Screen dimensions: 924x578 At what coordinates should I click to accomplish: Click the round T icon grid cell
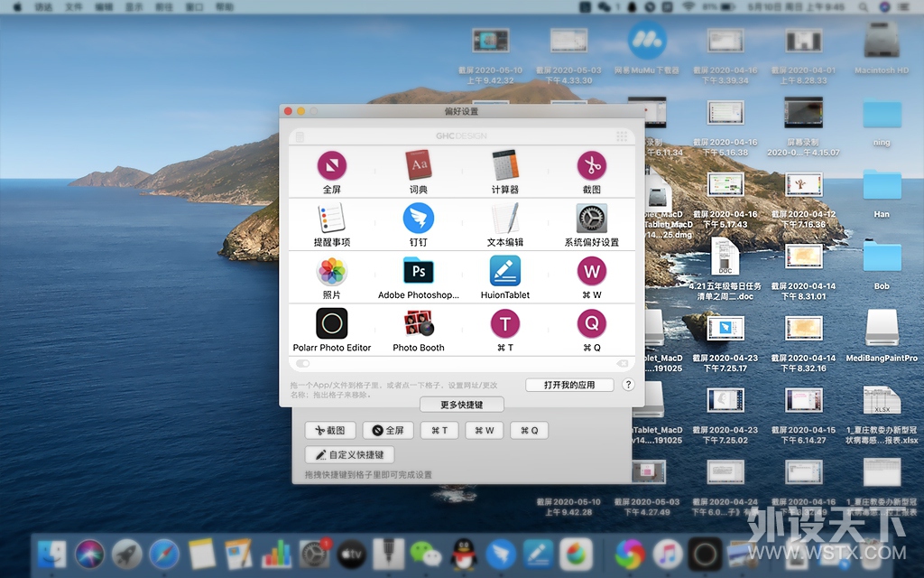coord(505,324)
